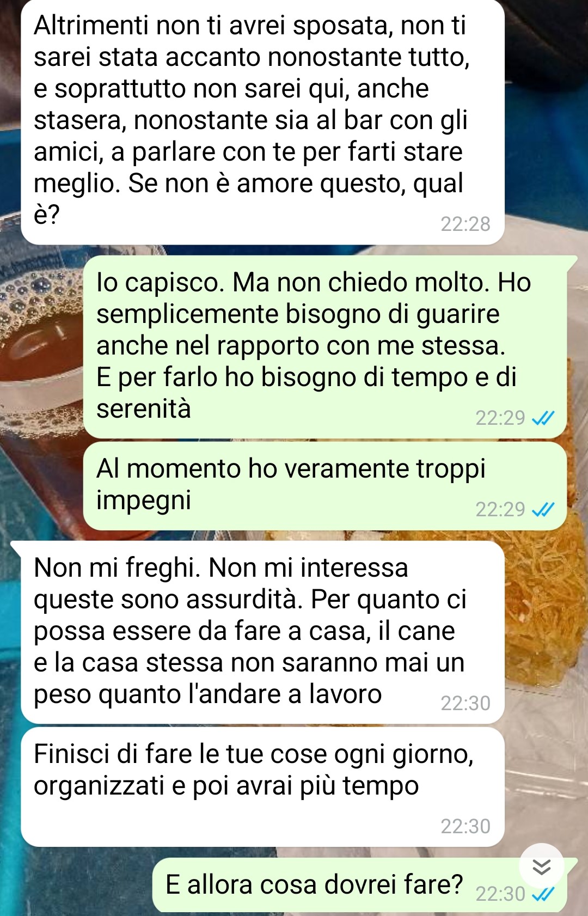Tap the blue double check on 'troppi impegni' message
This screenshot has width=588, height=916.
point(543,509)
